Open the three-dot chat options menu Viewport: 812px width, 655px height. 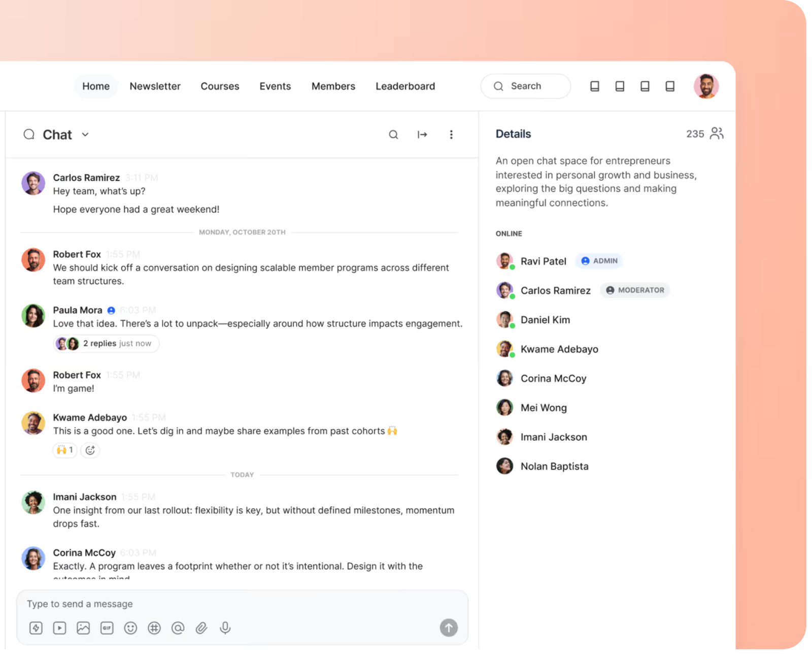pyautogui.click(x=451, y=135)
